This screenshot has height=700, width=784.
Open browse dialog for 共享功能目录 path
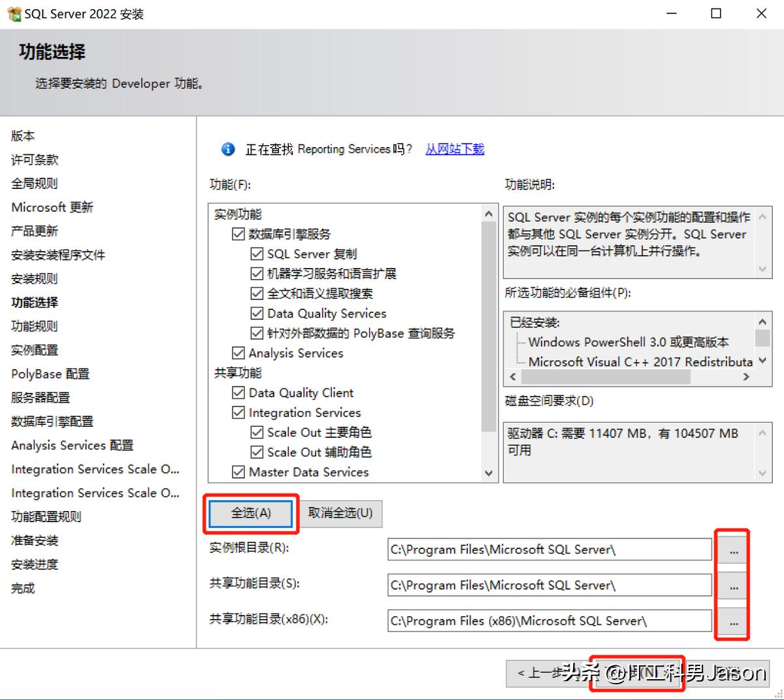tap(732, 585)
